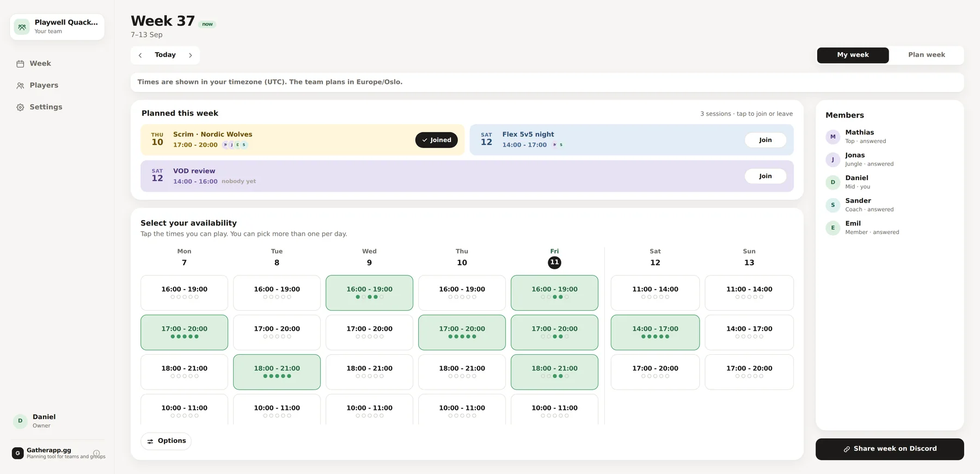Toggle Monday 17:00 - 20:00 availability slot

[184, 333]
